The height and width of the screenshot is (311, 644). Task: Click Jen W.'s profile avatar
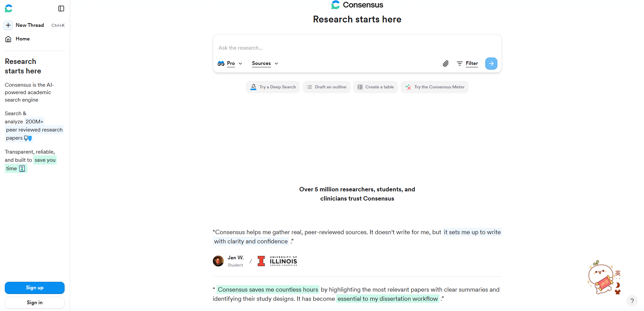[218, 261]
